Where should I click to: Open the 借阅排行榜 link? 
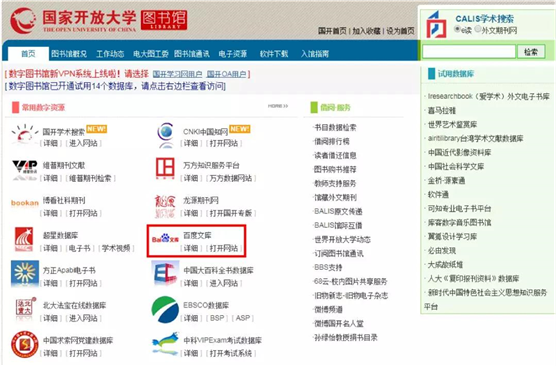pos(332,141)
